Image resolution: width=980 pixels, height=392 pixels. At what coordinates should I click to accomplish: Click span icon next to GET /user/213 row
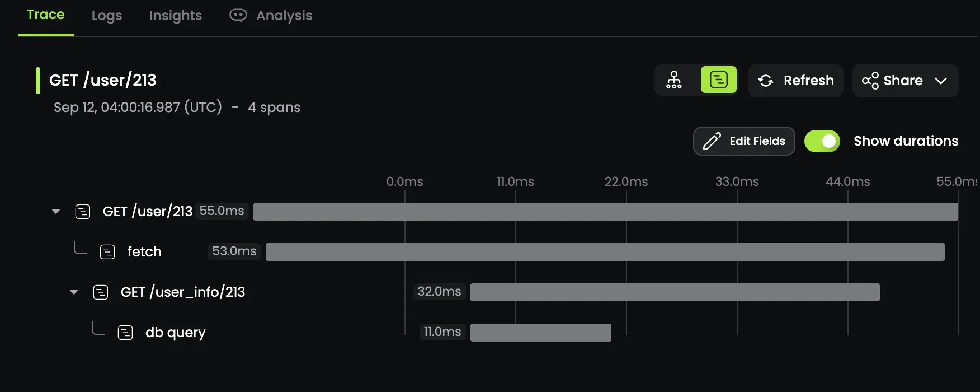click(83, 212)
